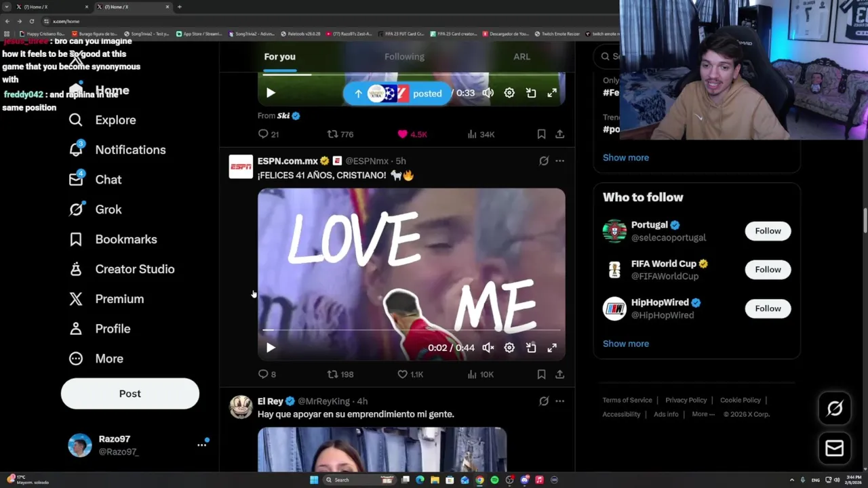868x488 pixels.
Task: Open Bookmarks in the sidebar
Action: coord(113,239)
